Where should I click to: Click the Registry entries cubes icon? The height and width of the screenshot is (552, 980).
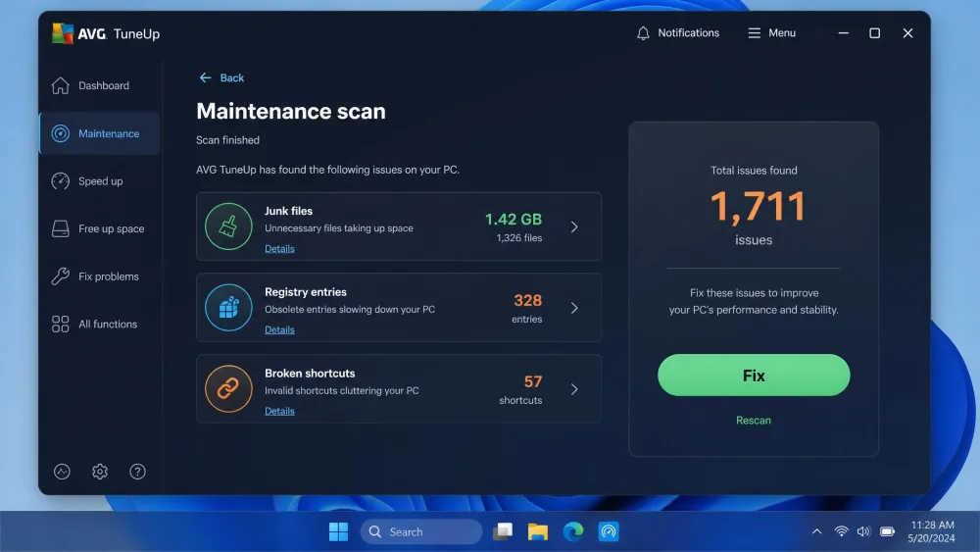tap(228, 308)
